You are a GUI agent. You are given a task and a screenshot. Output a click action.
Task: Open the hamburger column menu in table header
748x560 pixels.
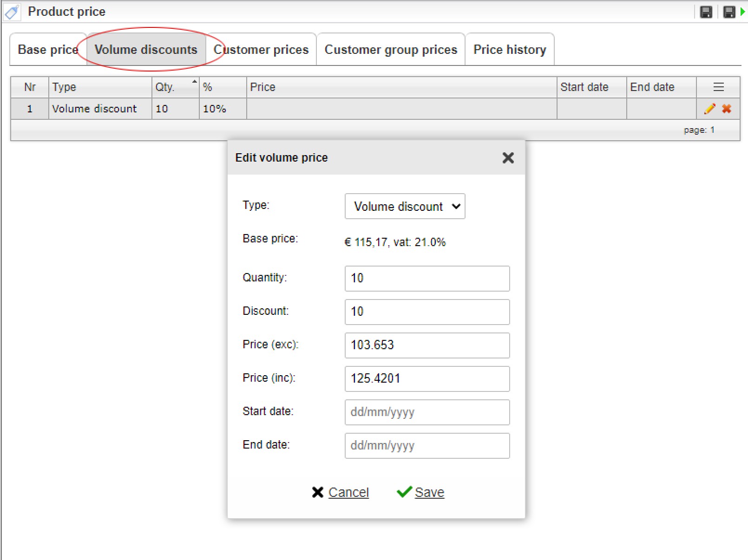pos(718,87)
